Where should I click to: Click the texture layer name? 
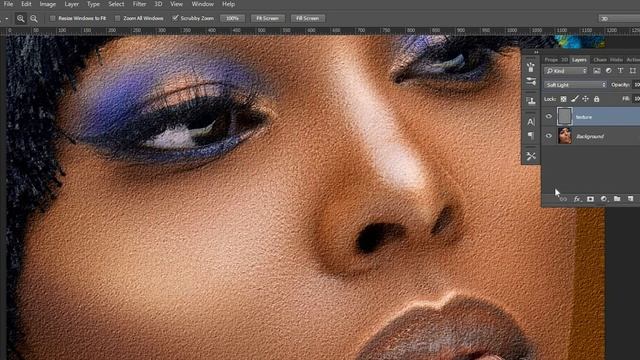pos(584,117)
